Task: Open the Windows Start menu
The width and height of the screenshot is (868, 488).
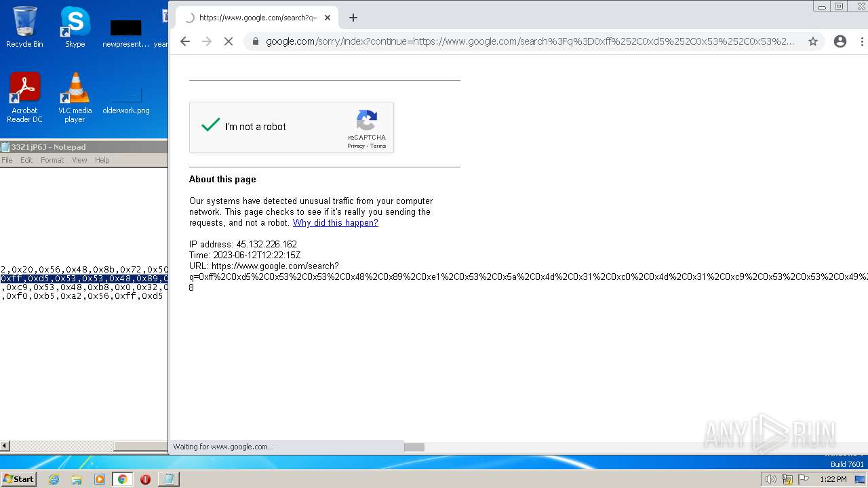Action: (x=18, y=479)
